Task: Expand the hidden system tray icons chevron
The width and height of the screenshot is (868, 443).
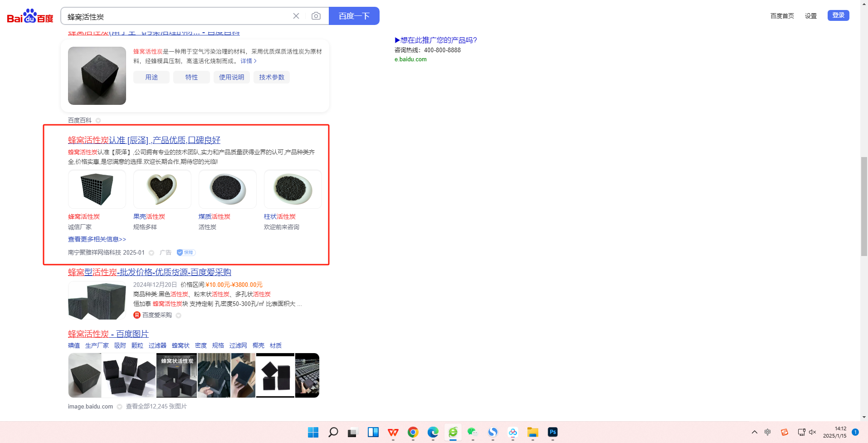Action: (x=755, y=432)
